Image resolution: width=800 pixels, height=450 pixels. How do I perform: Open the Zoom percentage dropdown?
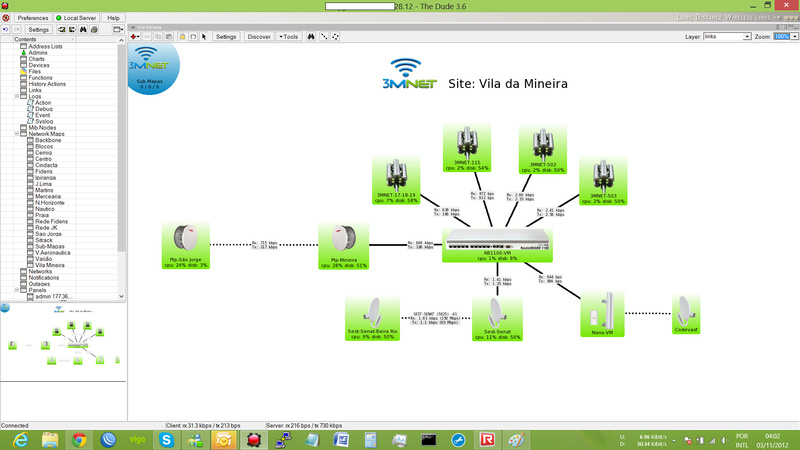794,37
